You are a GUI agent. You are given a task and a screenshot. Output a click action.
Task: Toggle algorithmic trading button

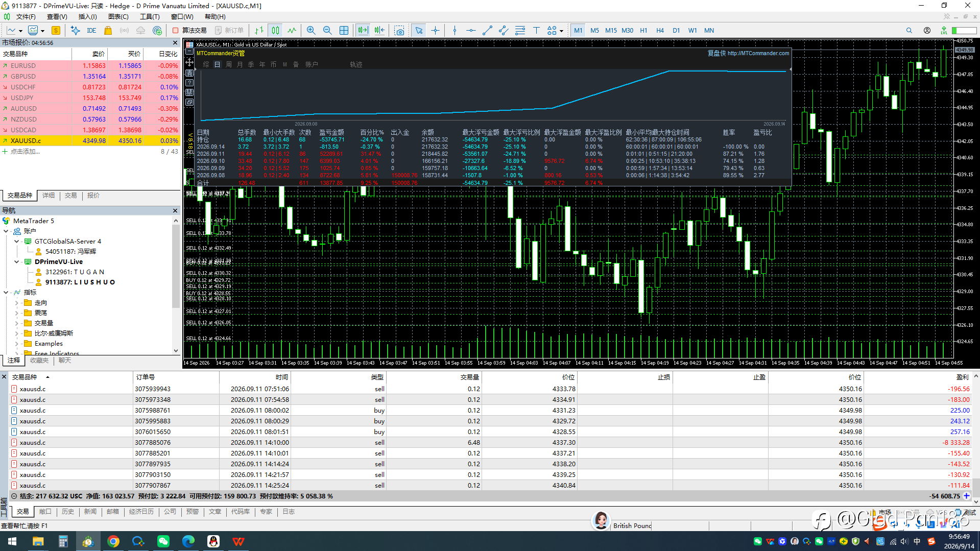pyautogui.click(x=189, y=31)
